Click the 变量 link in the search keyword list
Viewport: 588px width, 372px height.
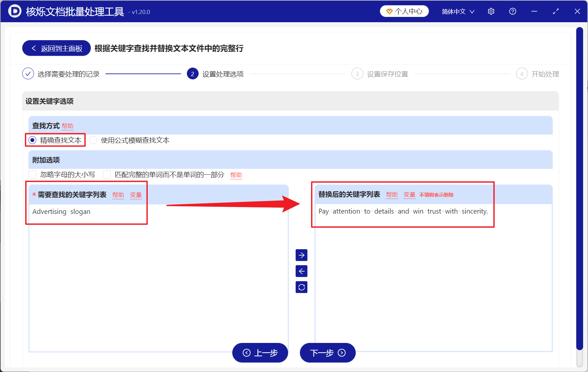point(136,195)
